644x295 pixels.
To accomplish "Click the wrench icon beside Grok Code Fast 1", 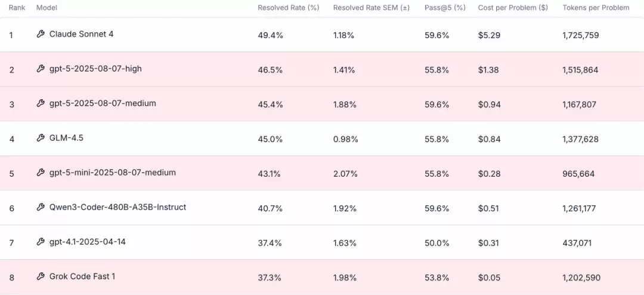I will (x=41, y=276).
